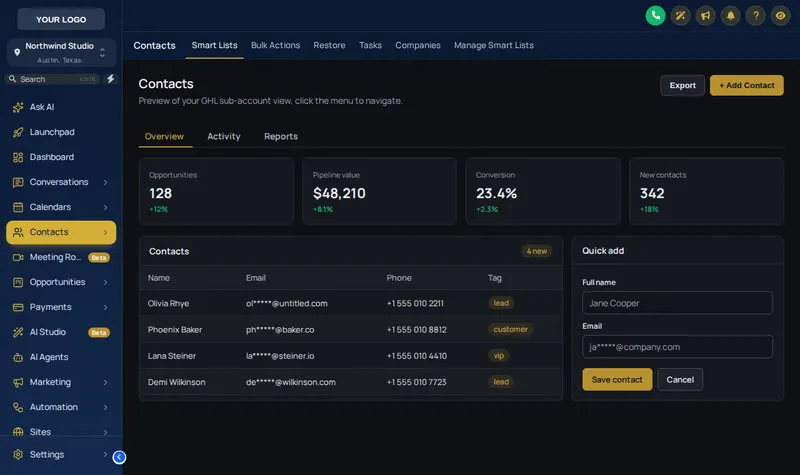Open the Companies tab
Screen dimensions: 800x475
pyautogui.click(x=417, y=45)
